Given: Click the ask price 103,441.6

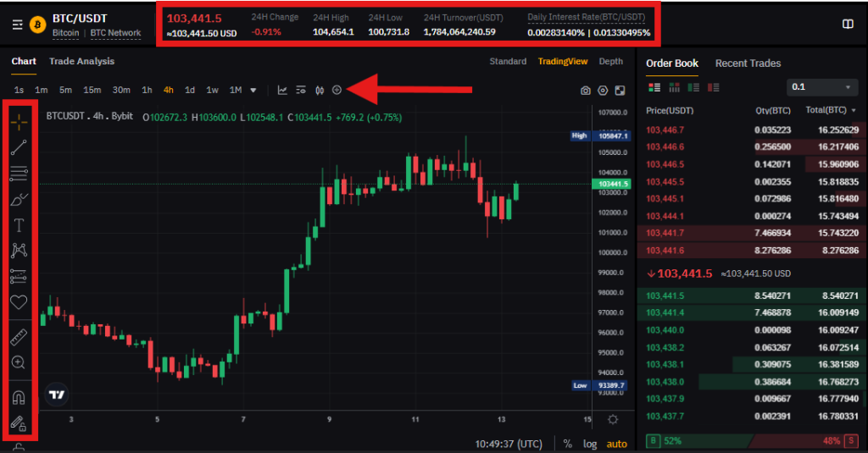Looking at the screenshot, I should click(x=665, y=251).
